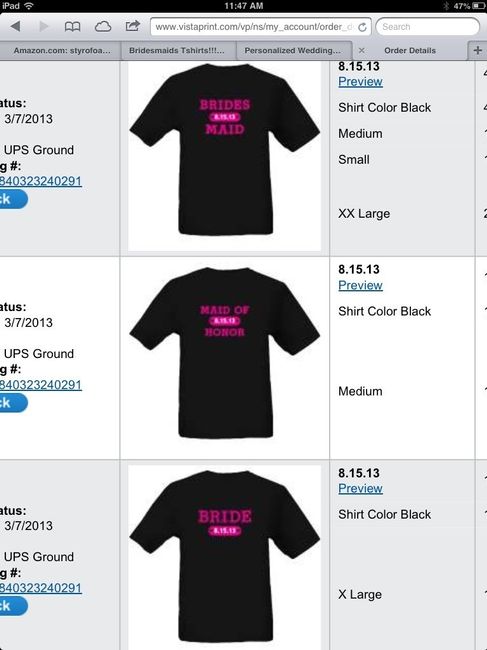This screenshot has width=487, height=650.
Task: Open Preview link for Bride shirt
Action: 360,488
